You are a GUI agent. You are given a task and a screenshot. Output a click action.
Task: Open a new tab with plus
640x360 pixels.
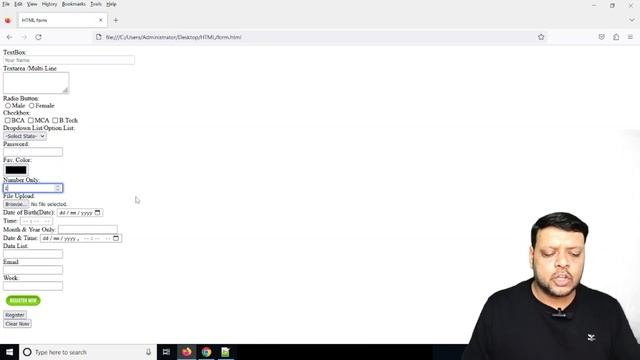pos(116,20)
